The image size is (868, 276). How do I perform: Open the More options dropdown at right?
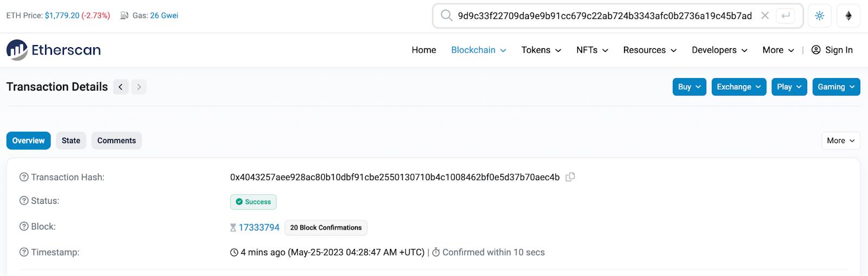(x=840, y=140)
